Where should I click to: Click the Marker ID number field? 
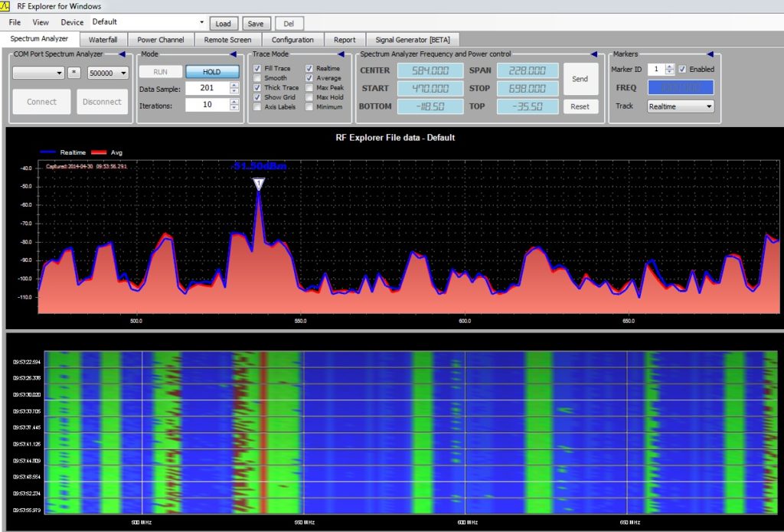(x=656, y=70)
